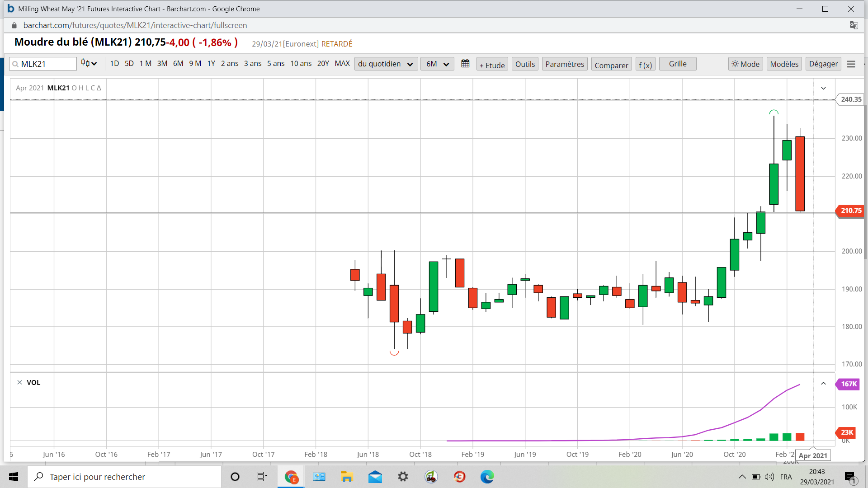Expand the 'du quotidien' frequency dropdown
This screenshot has width=868, height=488.
386,64
